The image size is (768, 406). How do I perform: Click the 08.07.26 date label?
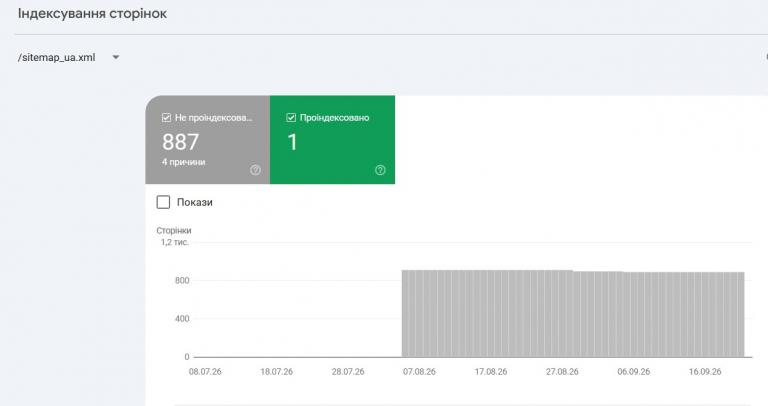click(205, 372)
